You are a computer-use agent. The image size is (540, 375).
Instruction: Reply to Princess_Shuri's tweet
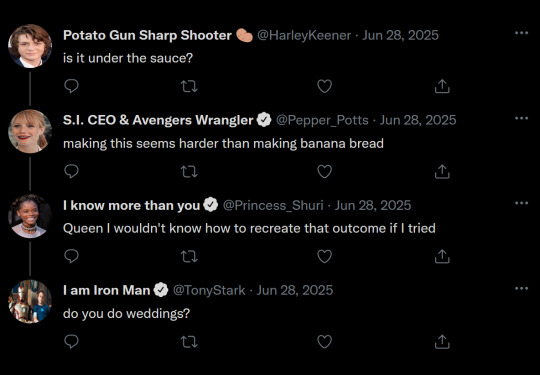tap(71, 256)
